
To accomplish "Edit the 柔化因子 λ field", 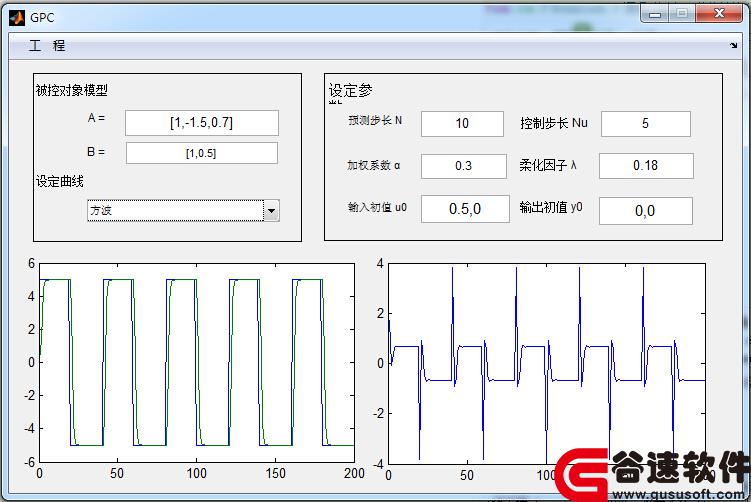I will [x=646, y=166].
